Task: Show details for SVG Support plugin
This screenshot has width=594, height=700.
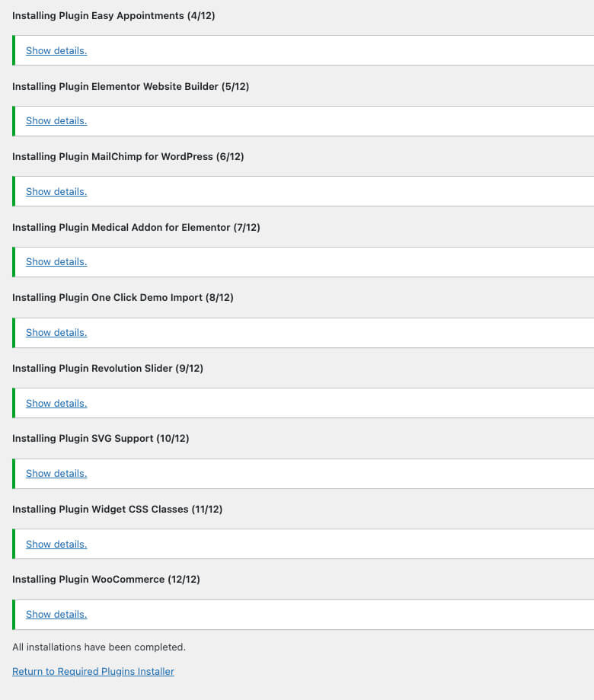Action: (56, 473)
